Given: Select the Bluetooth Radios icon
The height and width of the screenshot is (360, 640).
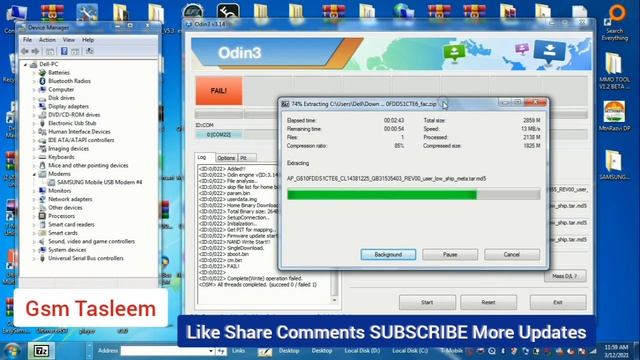Looking at the screenshot, I should [42, 81].
